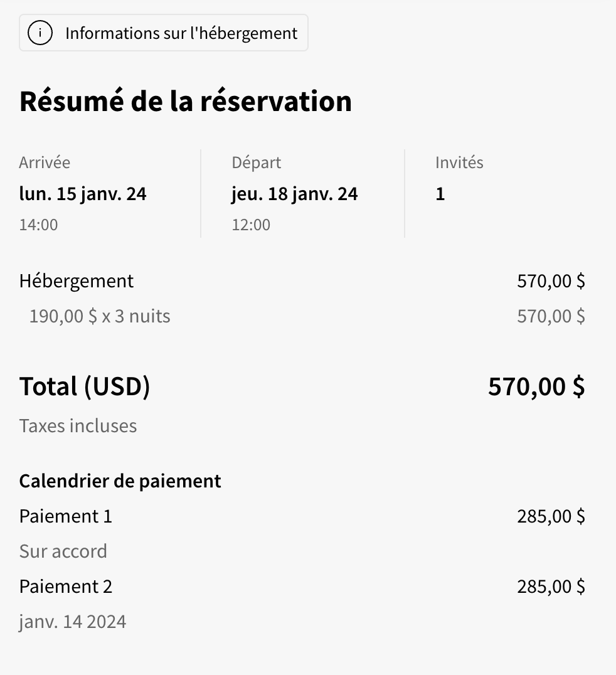Click the 14:00 check-in time
The image size is (616, 675).
click(x=38, y=225)
